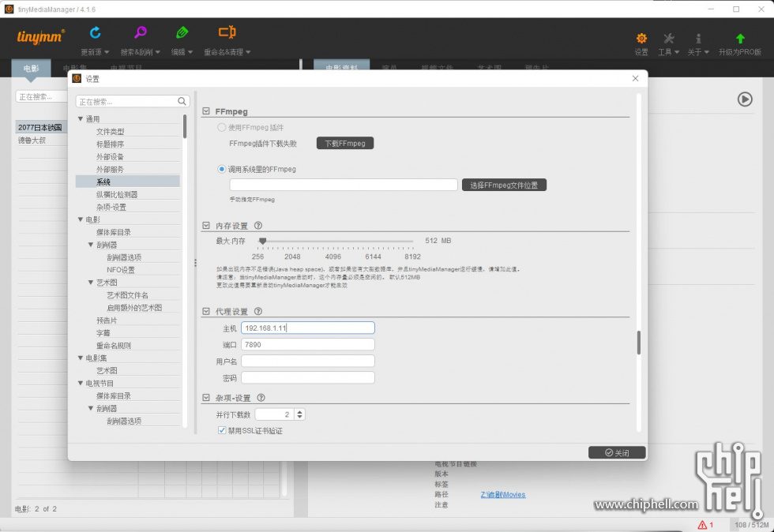Open the 搜索&刮削 dropdown arrow
This screenshot has width=774, height=532.
(158, 52)
